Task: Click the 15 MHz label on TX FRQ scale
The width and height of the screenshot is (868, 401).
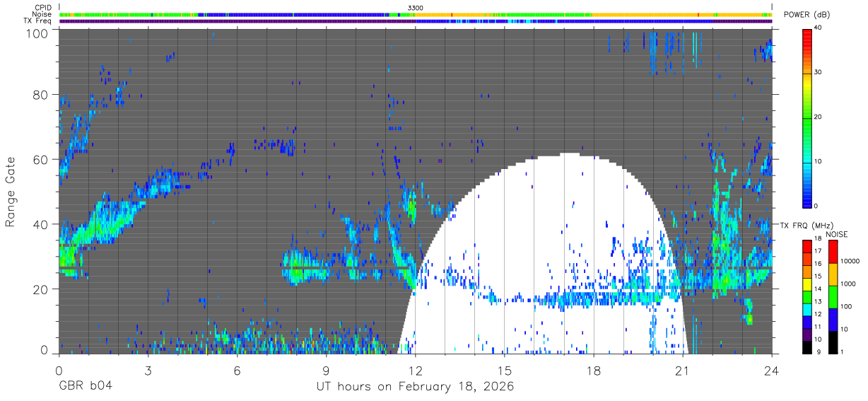Action: click(819, 276)
